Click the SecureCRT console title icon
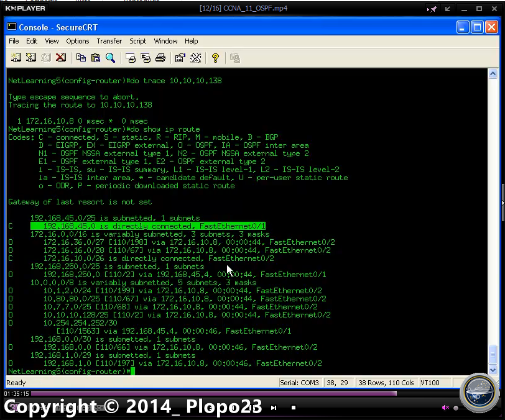 click(x=12, y=27)
